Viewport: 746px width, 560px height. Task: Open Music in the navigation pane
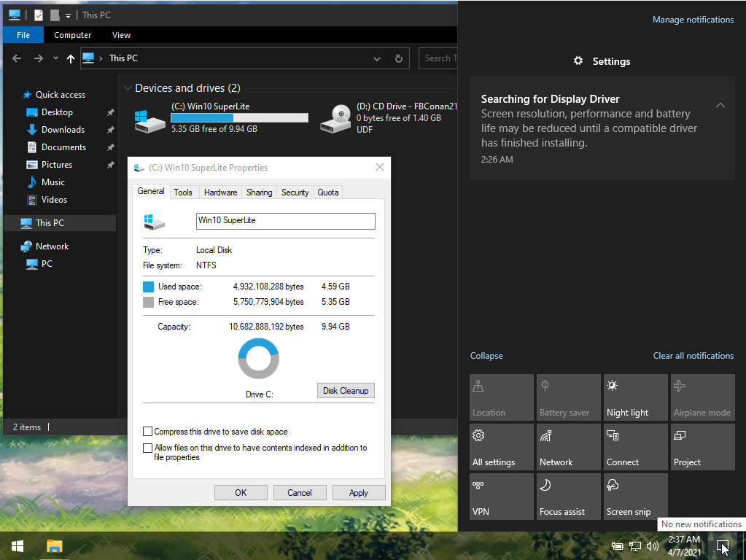[x=53, y=182]
